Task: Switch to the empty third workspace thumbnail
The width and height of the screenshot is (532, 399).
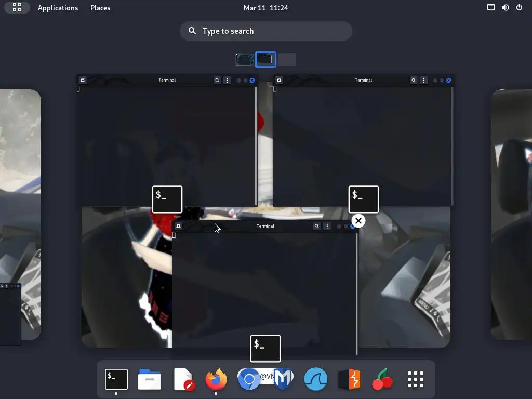Action: (x=287, y=60)
